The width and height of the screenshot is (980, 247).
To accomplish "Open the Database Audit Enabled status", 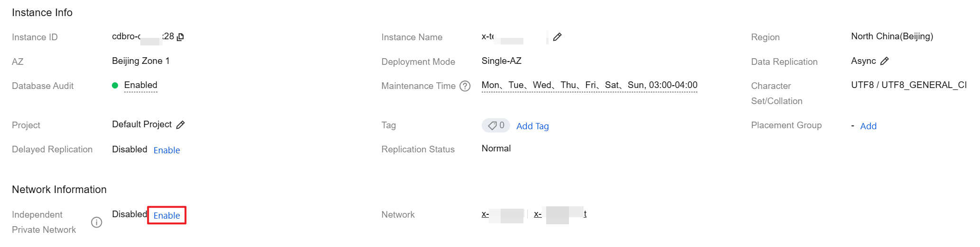I will point(140,85).
